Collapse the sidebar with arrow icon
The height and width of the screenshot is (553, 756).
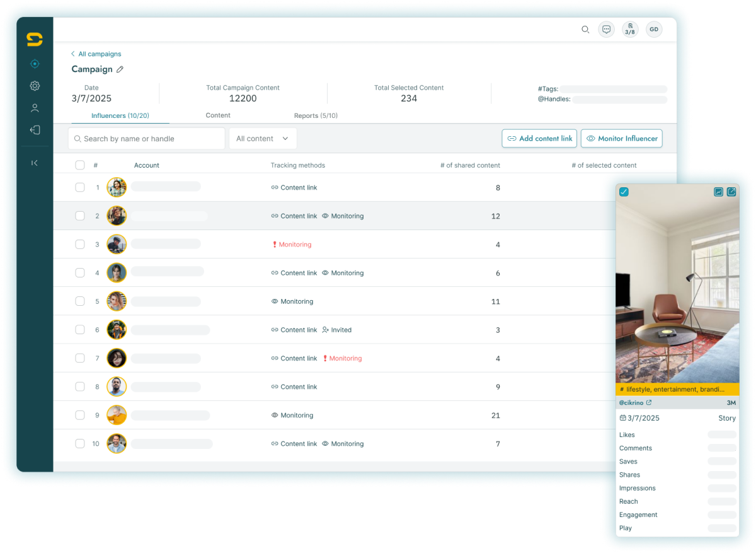(35, 163)
